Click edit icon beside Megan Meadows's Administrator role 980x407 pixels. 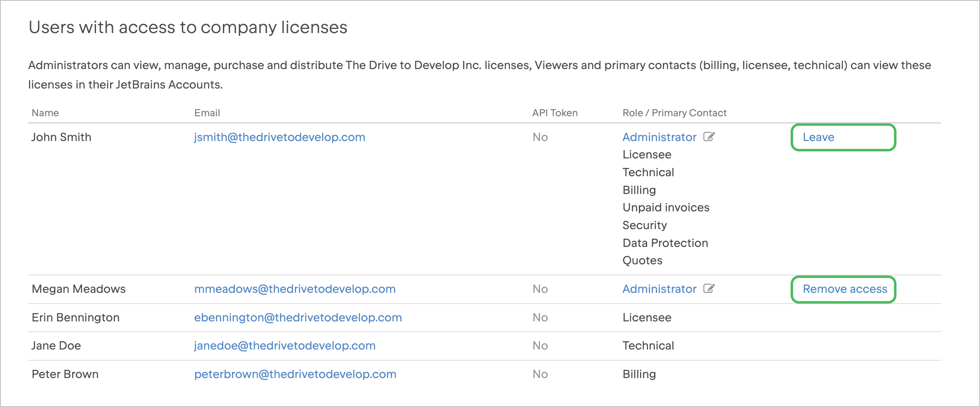tap(709, 288)
